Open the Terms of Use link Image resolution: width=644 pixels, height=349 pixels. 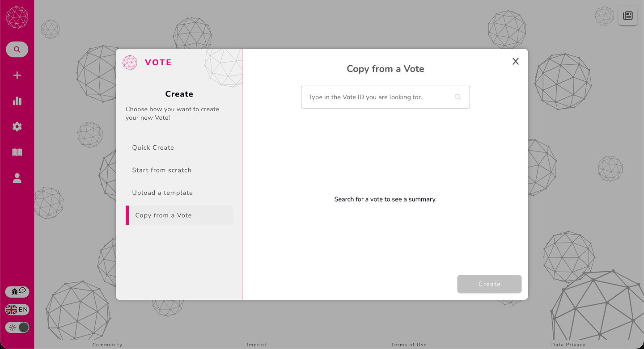409,345
